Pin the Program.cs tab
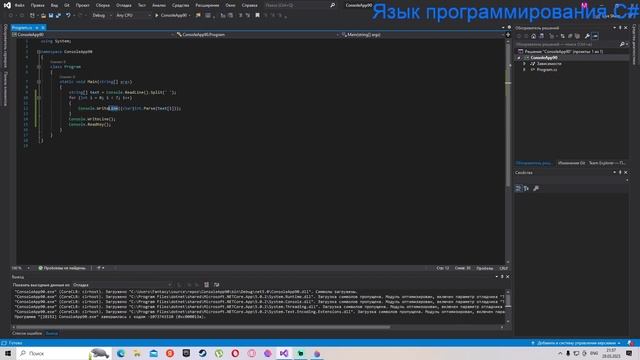Viewport: 640px width, 360px height. [x=37, y=28]
